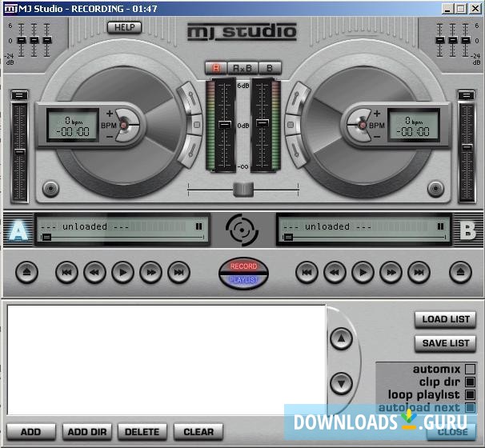
Task: Select deck B big letter button
Action: pyautogui.click(x=467, y=230)
